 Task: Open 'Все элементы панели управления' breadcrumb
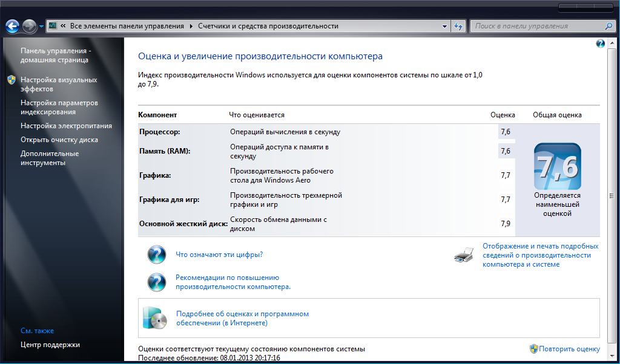[127, 27]
